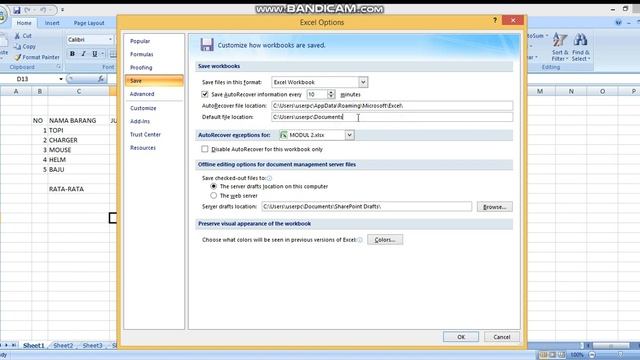Select The server drafts location radio button

coord(213,186)
